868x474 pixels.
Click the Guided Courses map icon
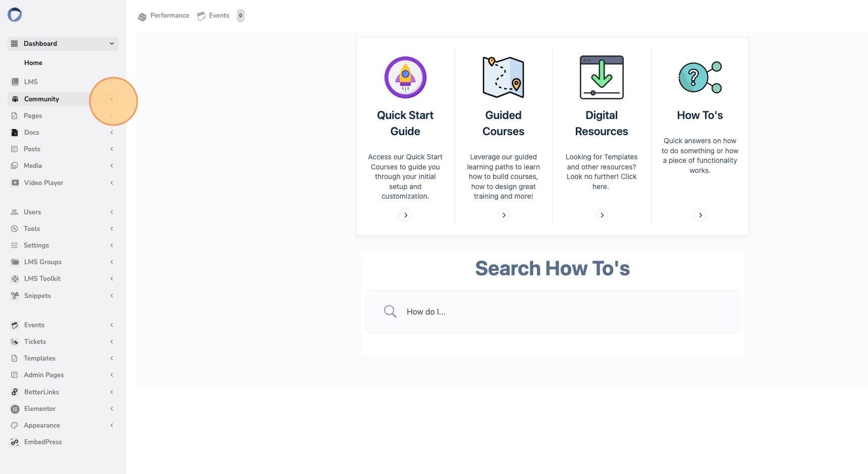tap(503, 77)
